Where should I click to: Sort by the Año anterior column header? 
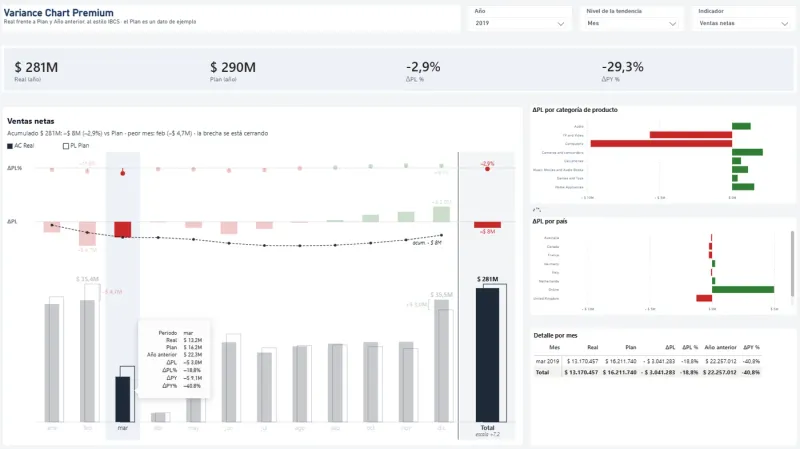pos(720,347)
